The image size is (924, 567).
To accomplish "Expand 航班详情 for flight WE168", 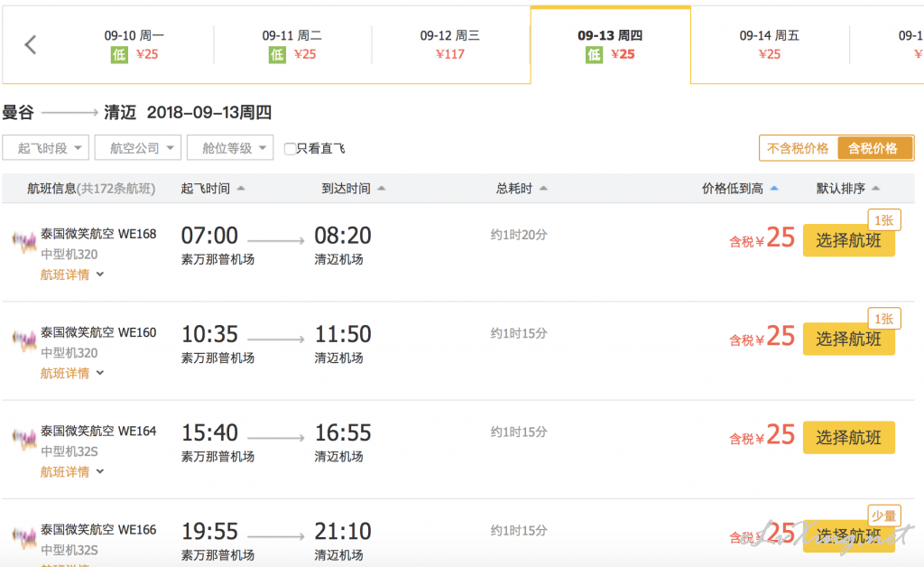I will tap(72, 274).
